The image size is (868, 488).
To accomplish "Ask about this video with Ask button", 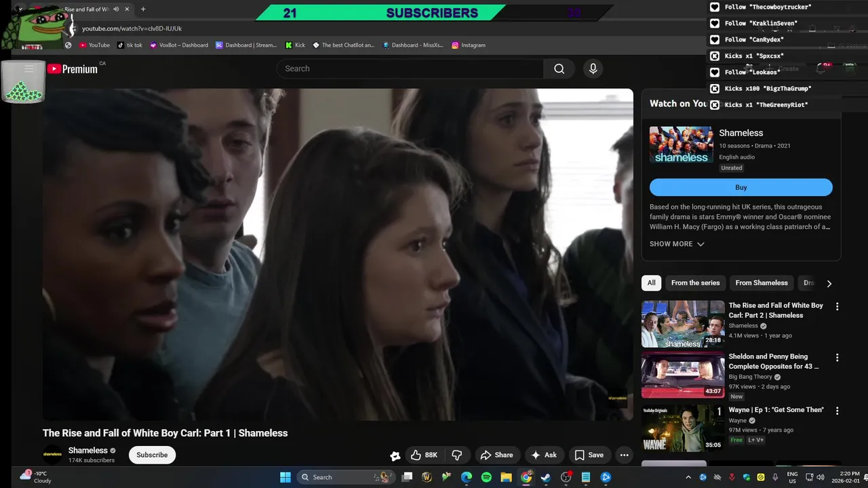I will tap(544, 455).
